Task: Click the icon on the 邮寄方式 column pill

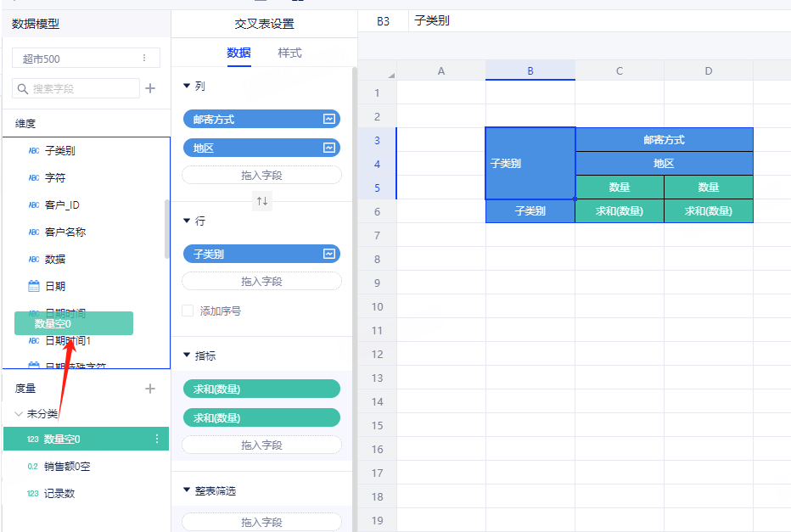Action: (x=328, y=120)
